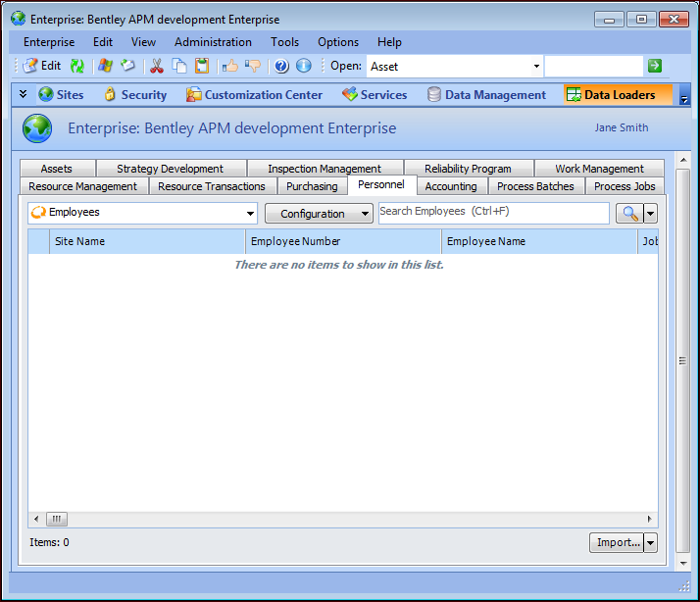Click the vertical scrollbar up arrow

click(683, 160)
